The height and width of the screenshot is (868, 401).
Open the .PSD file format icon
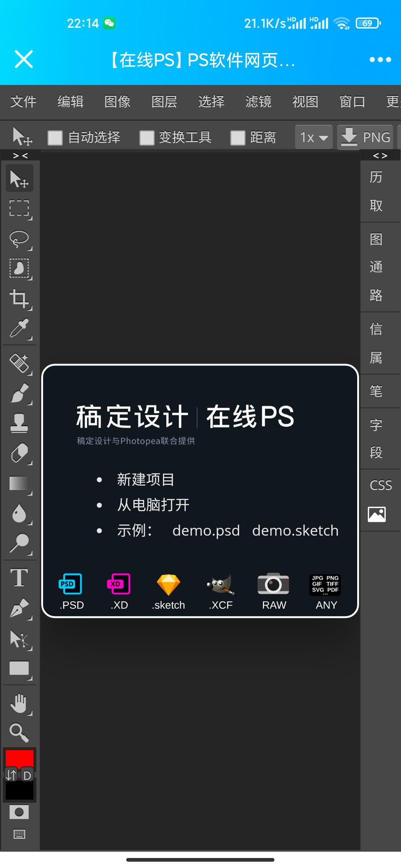(71, 591)
